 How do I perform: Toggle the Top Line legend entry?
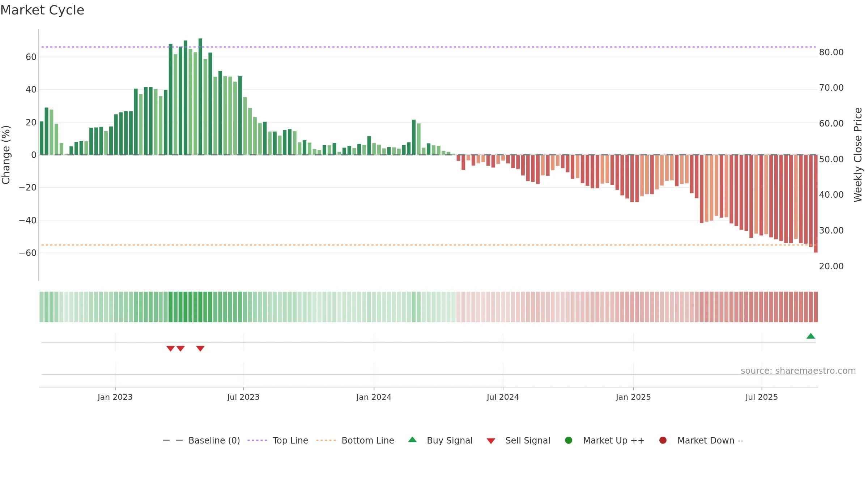(278, 440)
